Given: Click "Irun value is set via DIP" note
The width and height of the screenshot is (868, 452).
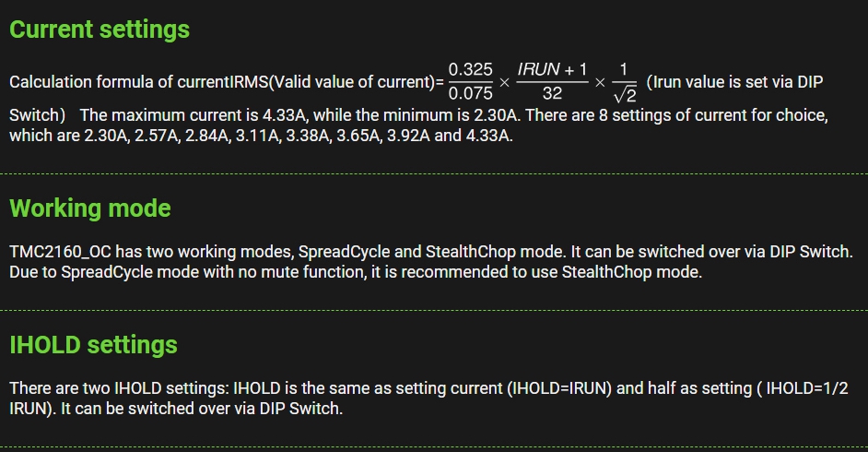Looking at the screenshot, I should pyautogui.click(x=734, y=81).
